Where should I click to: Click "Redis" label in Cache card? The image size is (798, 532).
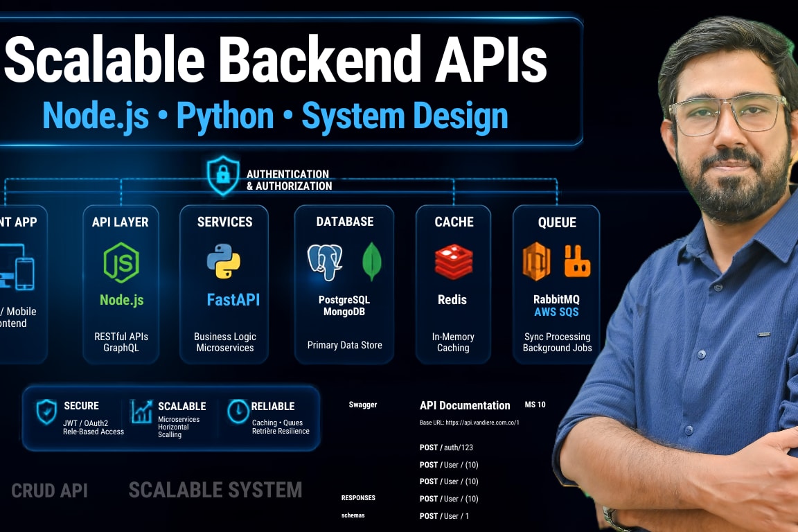tap(452, 300)
